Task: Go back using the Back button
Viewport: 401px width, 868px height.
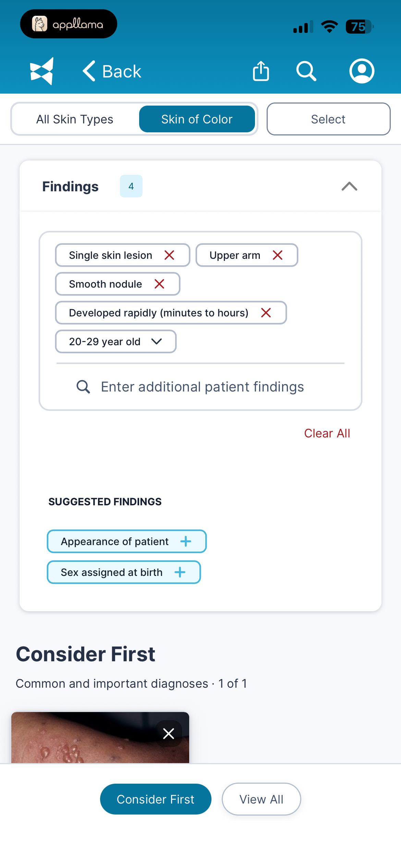Action: 112,71
